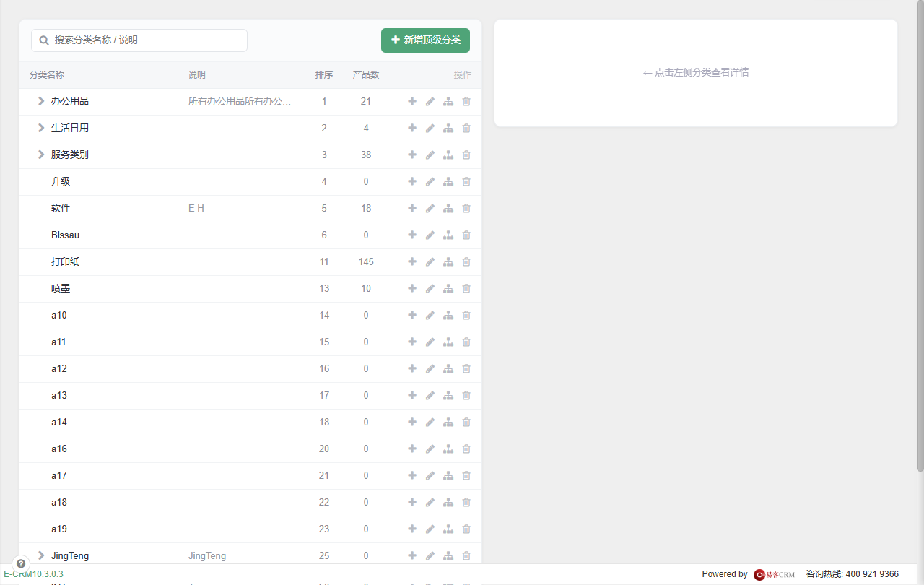
Task: Delete the 升级 category with trash icon
Action: pos(466,181)
